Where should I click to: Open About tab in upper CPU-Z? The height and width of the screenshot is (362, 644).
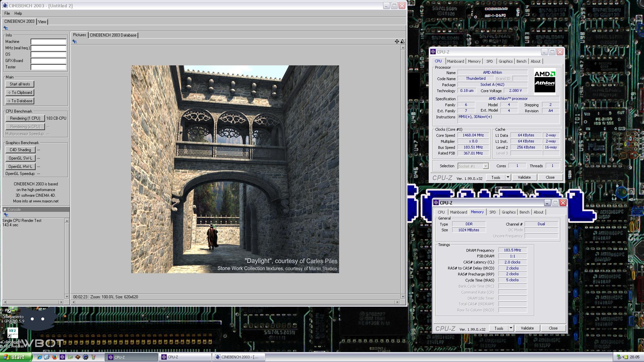coord(536,61)
